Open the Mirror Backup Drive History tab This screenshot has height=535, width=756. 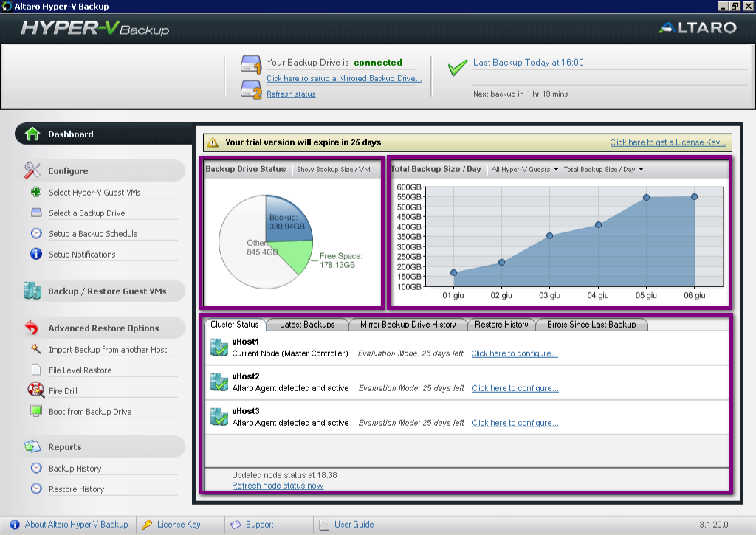coord(408,325)
